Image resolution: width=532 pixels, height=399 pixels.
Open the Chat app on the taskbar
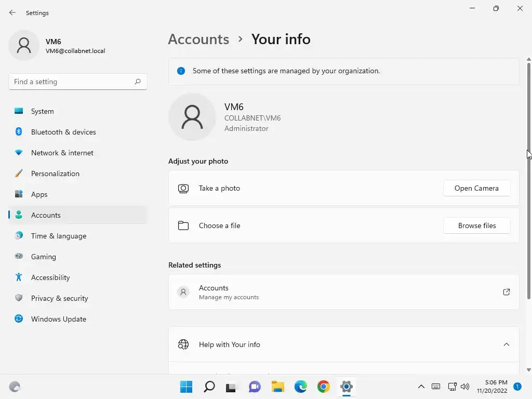(255, 387)
